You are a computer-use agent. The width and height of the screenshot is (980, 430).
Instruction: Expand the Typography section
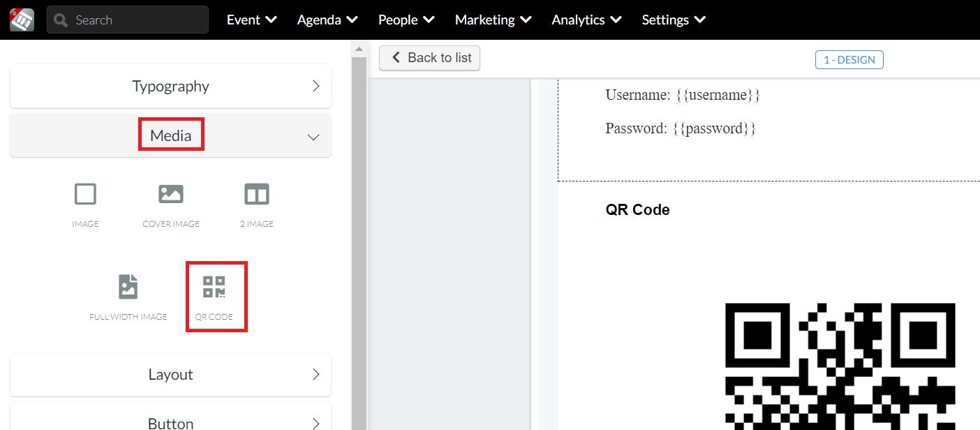(x=170, y=86)
